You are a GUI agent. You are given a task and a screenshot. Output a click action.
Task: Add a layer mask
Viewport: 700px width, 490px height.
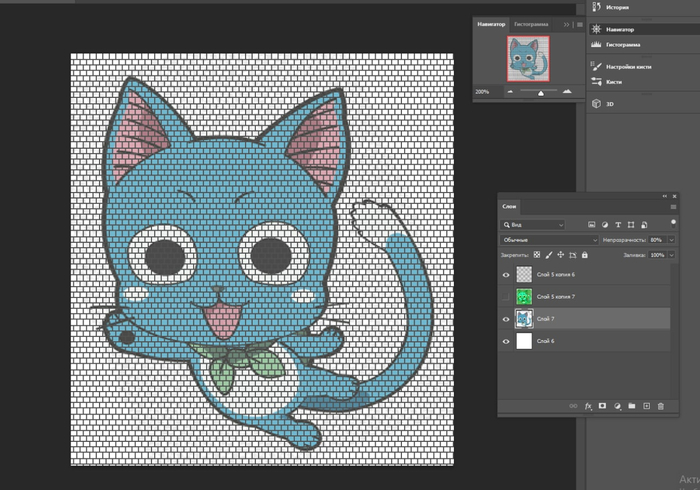602,405
